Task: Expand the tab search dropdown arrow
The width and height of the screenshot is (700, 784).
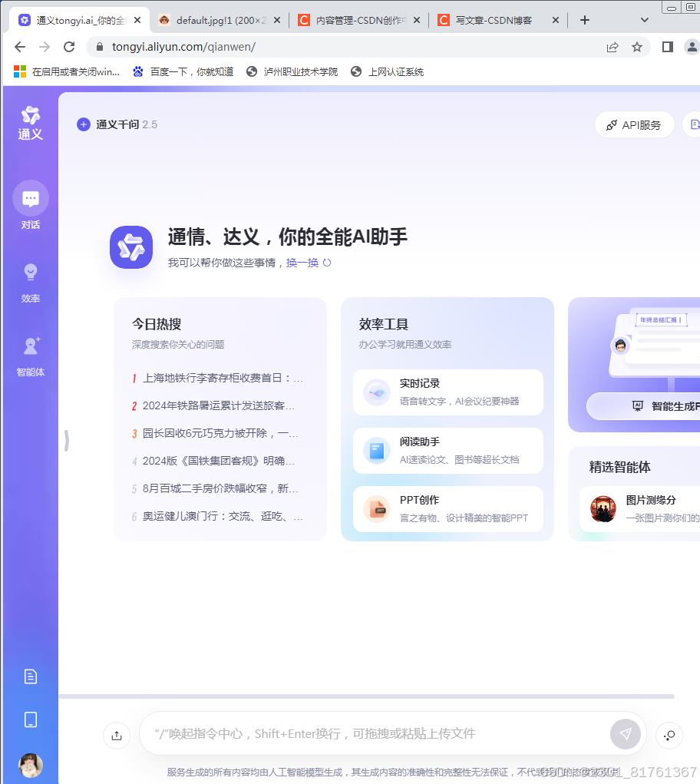Action: click(x=645, y=20)
